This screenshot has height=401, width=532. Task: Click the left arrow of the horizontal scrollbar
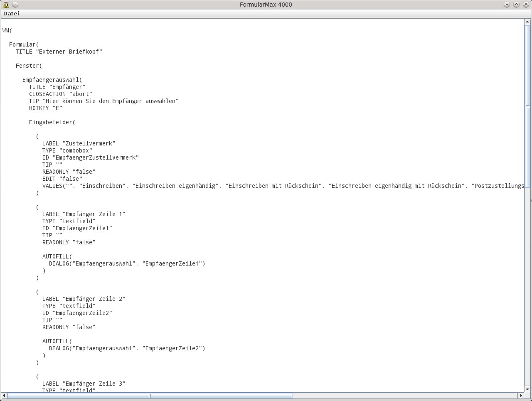4,396
